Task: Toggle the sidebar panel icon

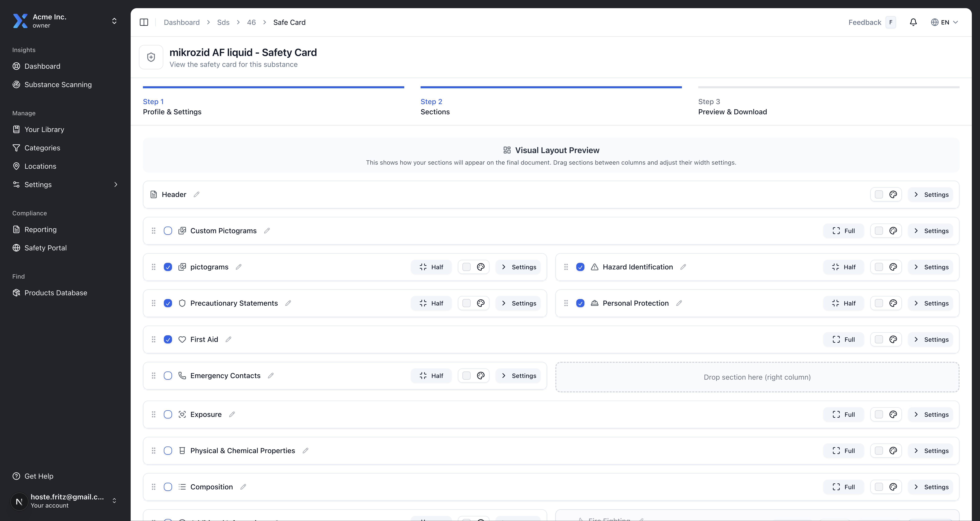Action: point(144,22)
